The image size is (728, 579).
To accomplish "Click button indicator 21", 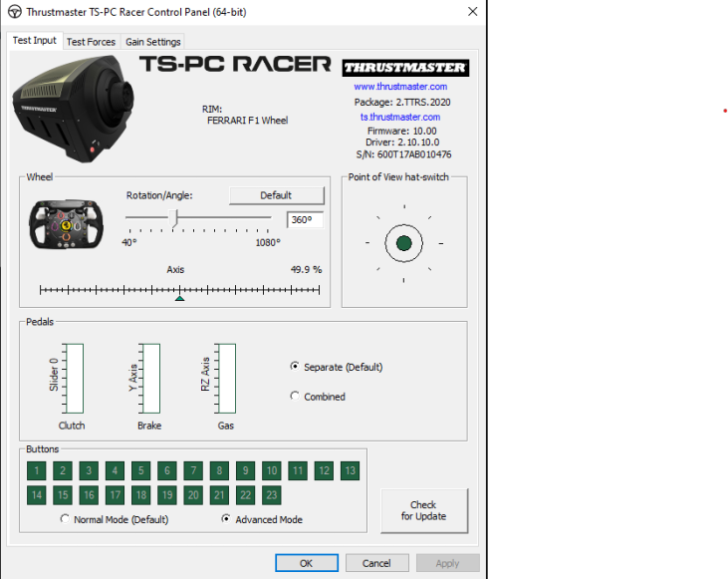I will 219,495.
